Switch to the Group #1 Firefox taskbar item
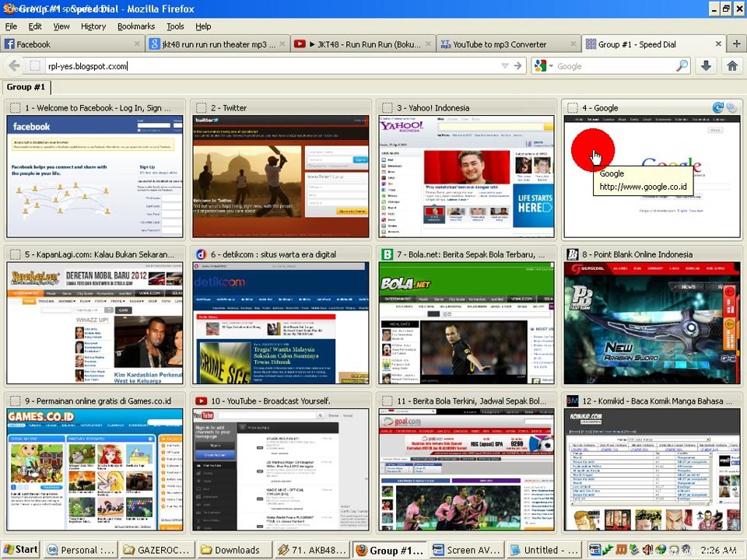Image resolution: width=747 pixels, height=560 pixels. pyautogui.click(x=390, y=550)
